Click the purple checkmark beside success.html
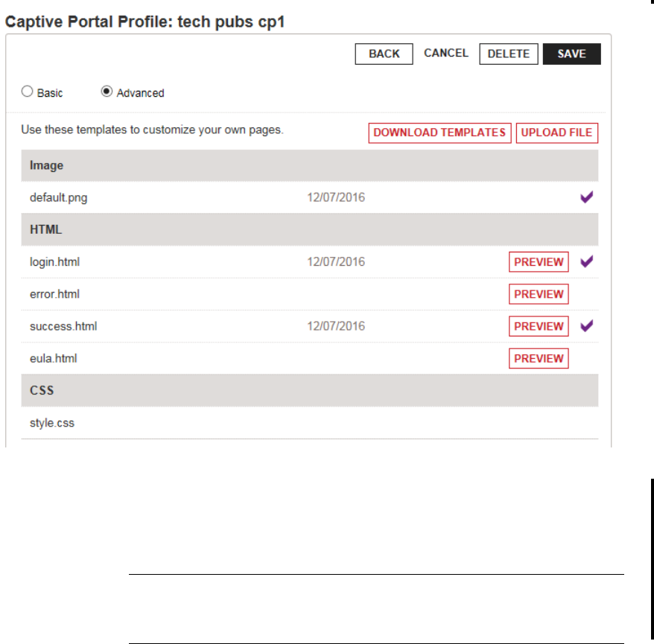The height and width of the screenshot is (644, 654). coord(586,325)
